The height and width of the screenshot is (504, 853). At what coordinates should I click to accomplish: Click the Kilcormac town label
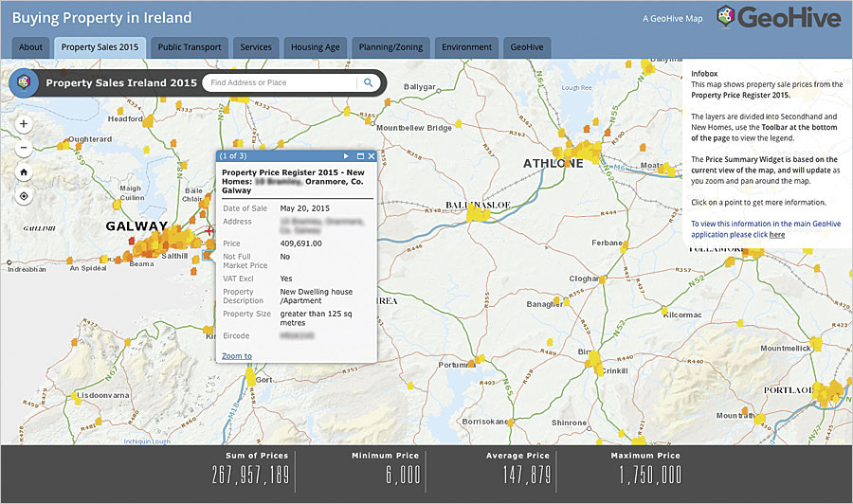pyautogui.click(x=682, y=315)
